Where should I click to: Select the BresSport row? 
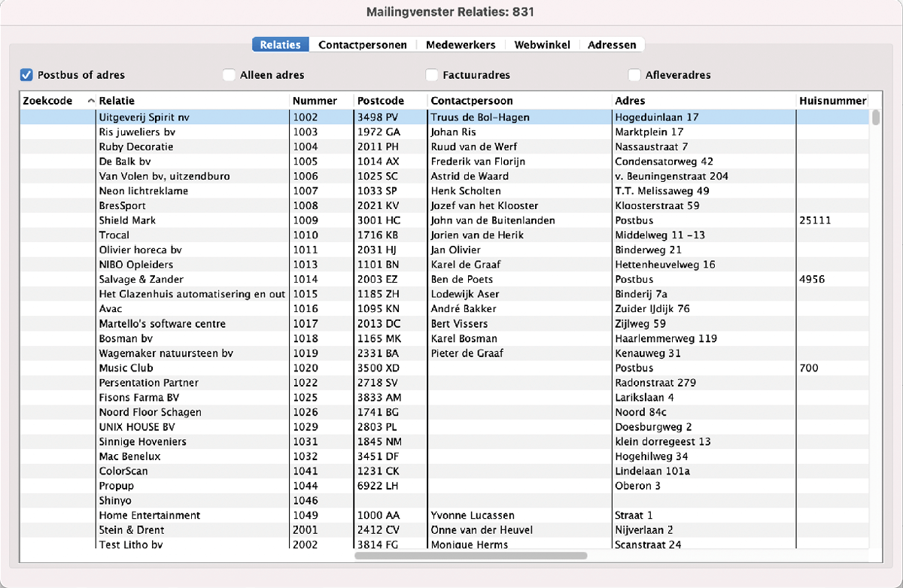444,205
